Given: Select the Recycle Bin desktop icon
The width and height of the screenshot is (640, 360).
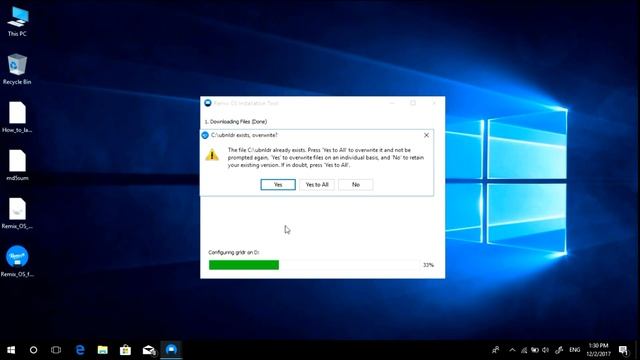Looking at the screenshot, I should coord(17,69).
